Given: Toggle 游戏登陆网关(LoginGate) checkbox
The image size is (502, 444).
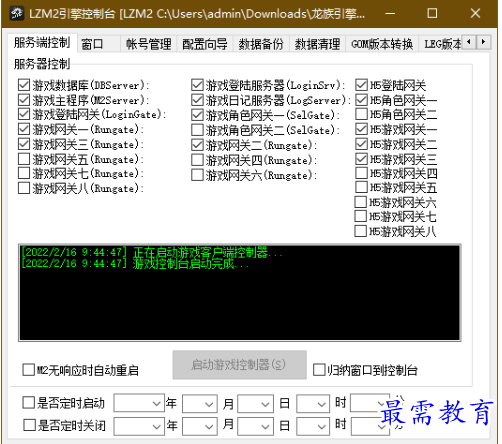Looking at the screenshot, I should 24,114.
